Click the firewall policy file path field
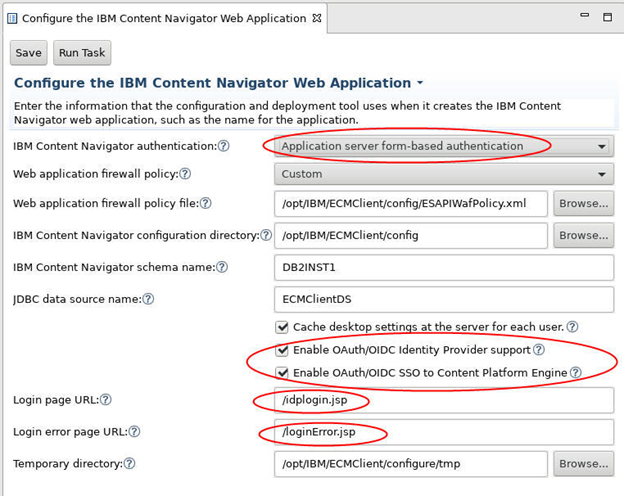 (411, 203)
